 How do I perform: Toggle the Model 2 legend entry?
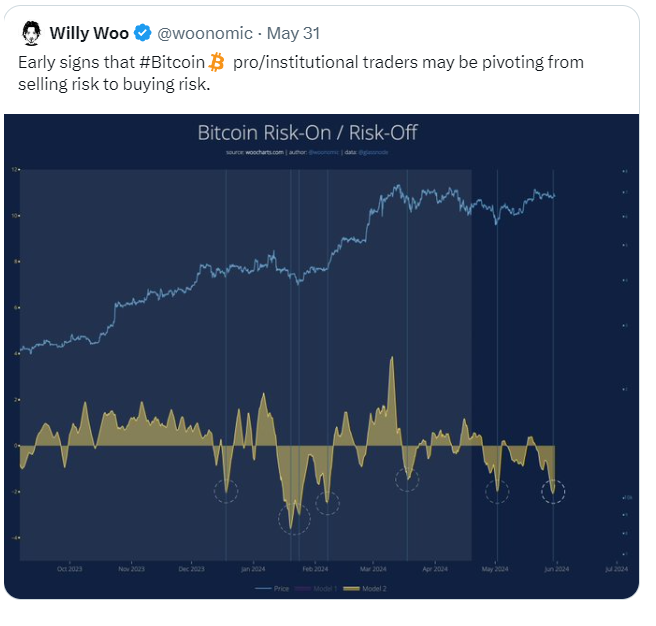click(x=365, y=588)
